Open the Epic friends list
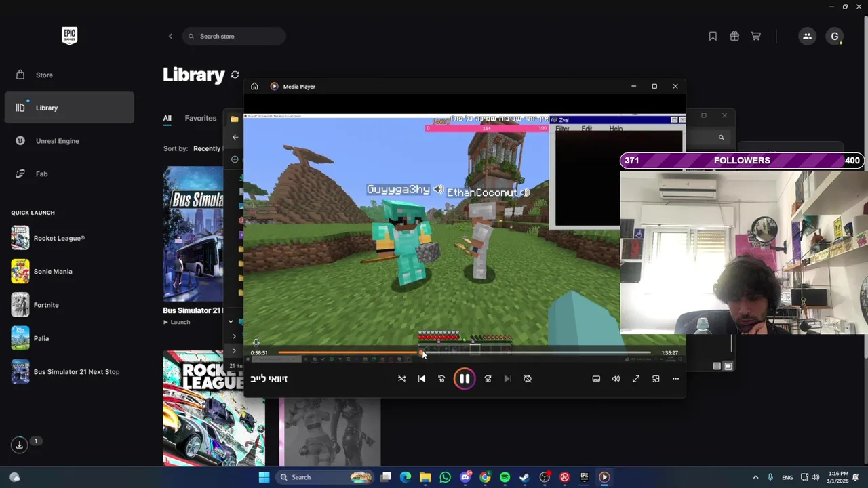This screenshot has height=488, width=868. tap(807, 36)
